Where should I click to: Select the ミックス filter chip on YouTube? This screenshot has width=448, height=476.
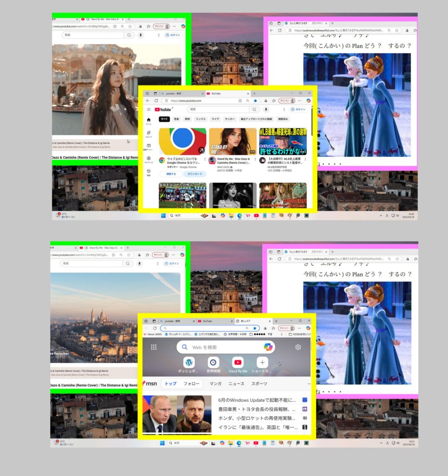[x=201, y=119]
